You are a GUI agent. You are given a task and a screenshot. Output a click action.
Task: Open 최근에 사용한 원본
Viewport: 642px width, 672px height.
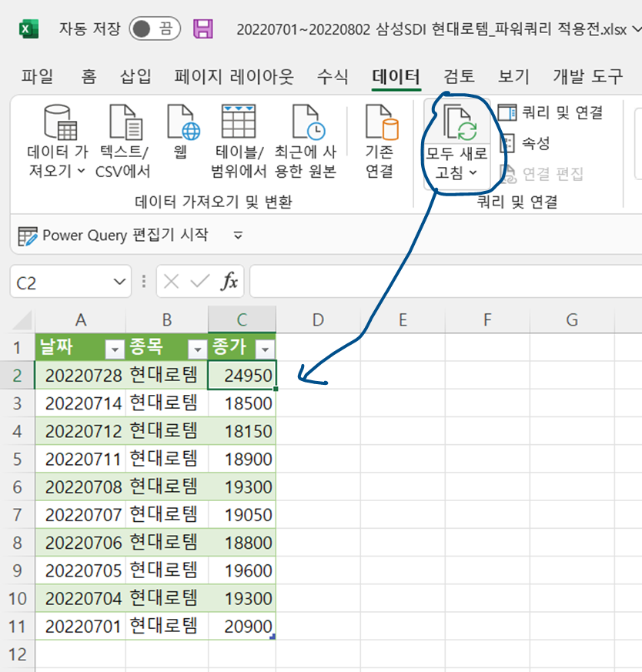(306, 142)
